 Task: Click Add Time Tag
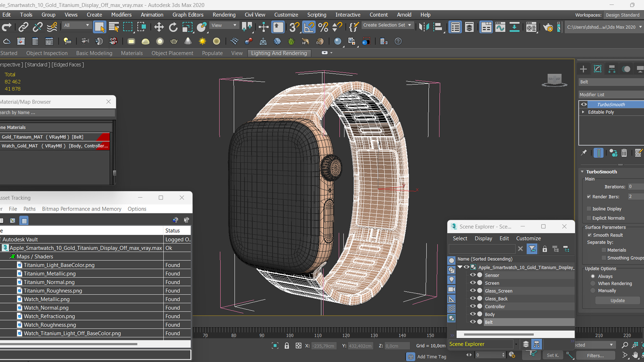pos(431,357)
